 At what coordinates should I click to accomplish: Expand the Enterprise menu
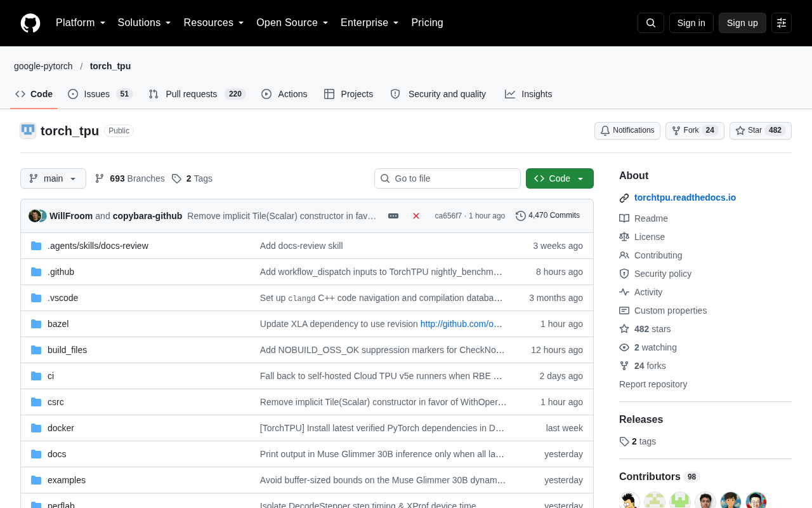[x=370, y=23]
